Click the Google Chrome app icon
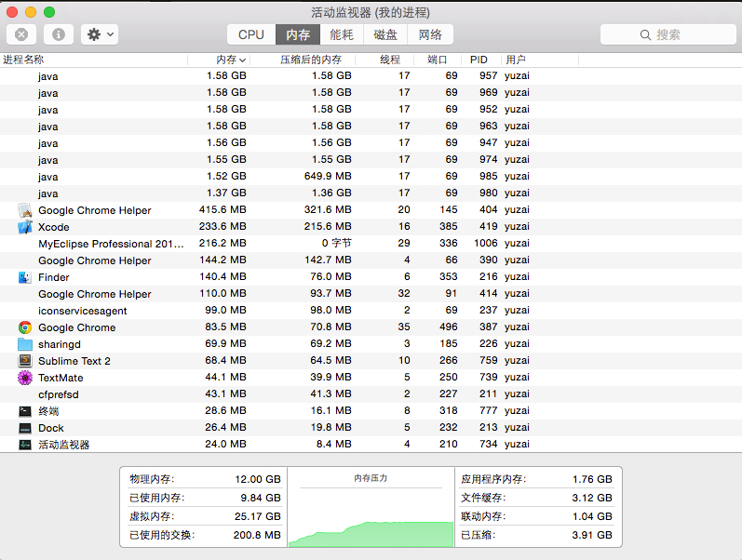The image size is (742, 560). click(25, 327)
